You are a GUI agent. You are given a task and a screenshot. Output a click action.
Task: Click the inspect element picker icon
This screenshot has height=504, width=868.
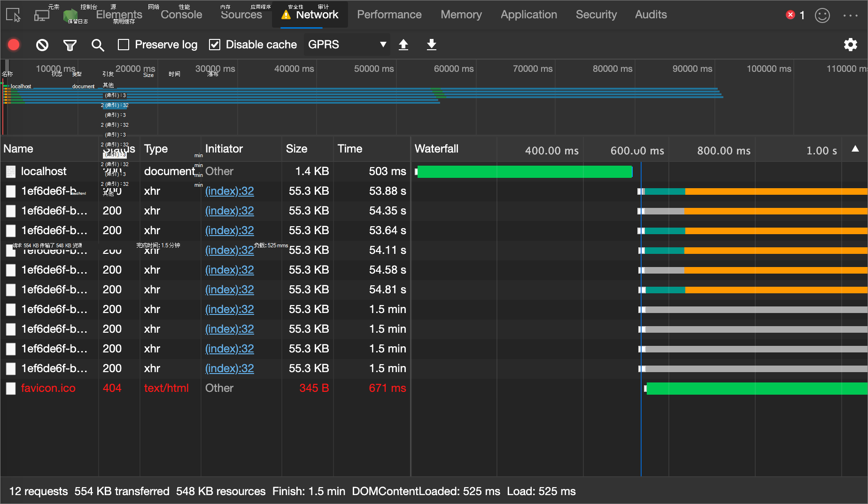pos(14,15)
